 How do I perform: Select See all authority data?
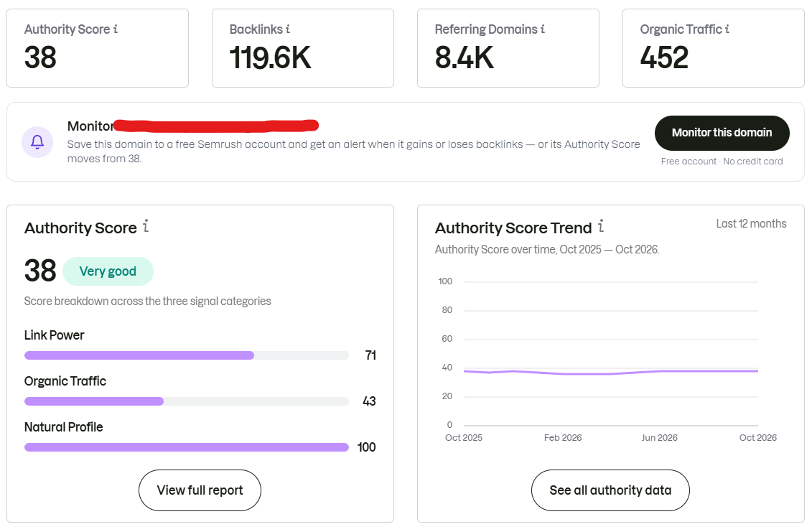(x=610, y=490)
